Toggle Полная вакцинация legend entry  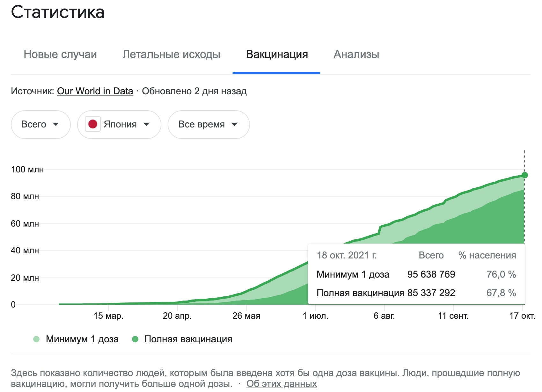point(182,339)
